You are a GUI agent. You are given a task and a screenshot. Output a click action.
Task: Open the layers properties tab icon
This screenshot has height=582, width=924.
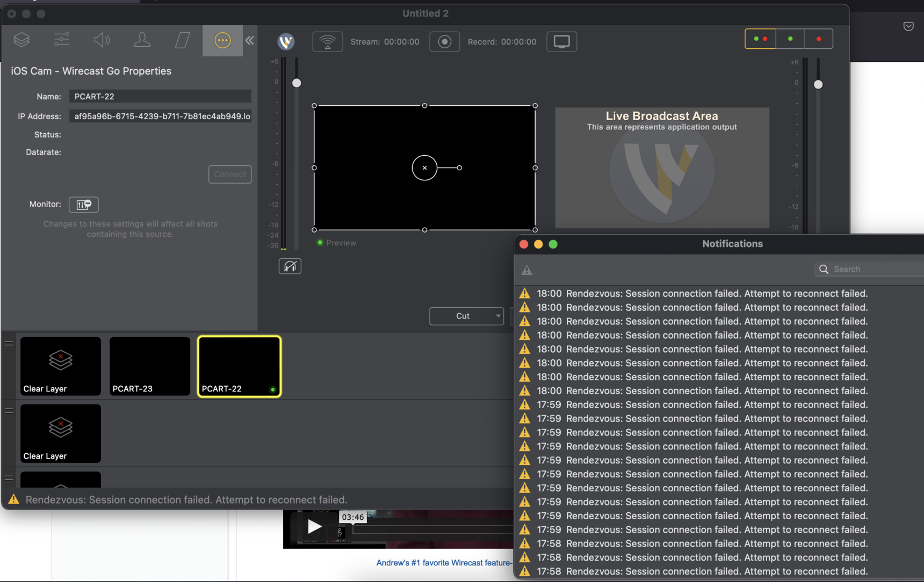click(x=21, y=40)
